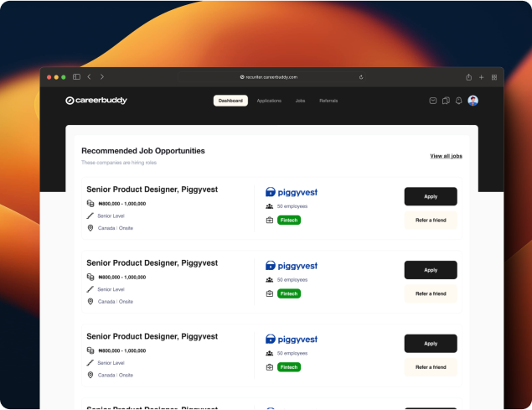Apply to the first Piggyvest job

[431, 196]
